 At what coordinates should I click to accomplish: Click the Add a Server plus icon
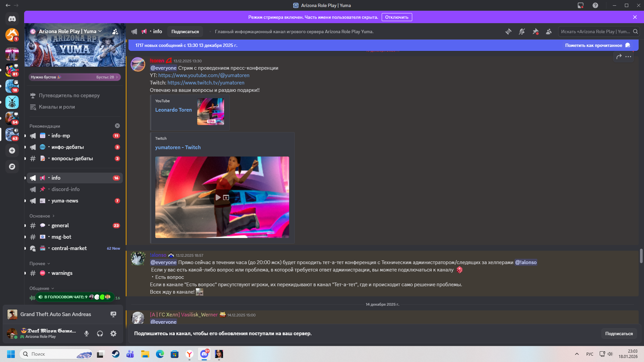point(12,150)
